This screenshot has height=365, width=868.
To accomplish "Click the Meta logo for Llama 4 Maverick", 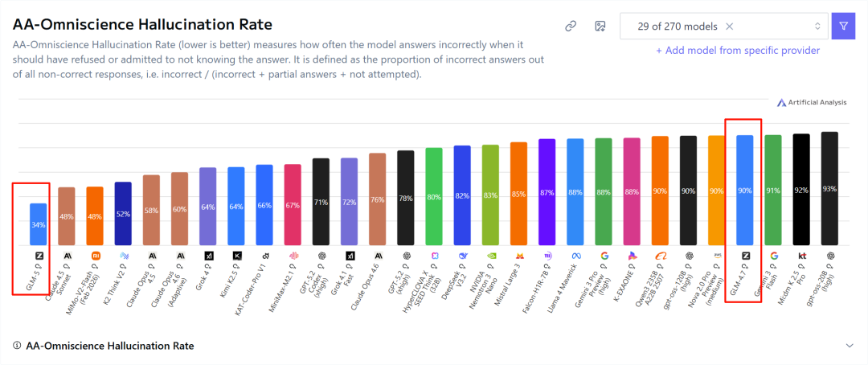I will point(575,256).
